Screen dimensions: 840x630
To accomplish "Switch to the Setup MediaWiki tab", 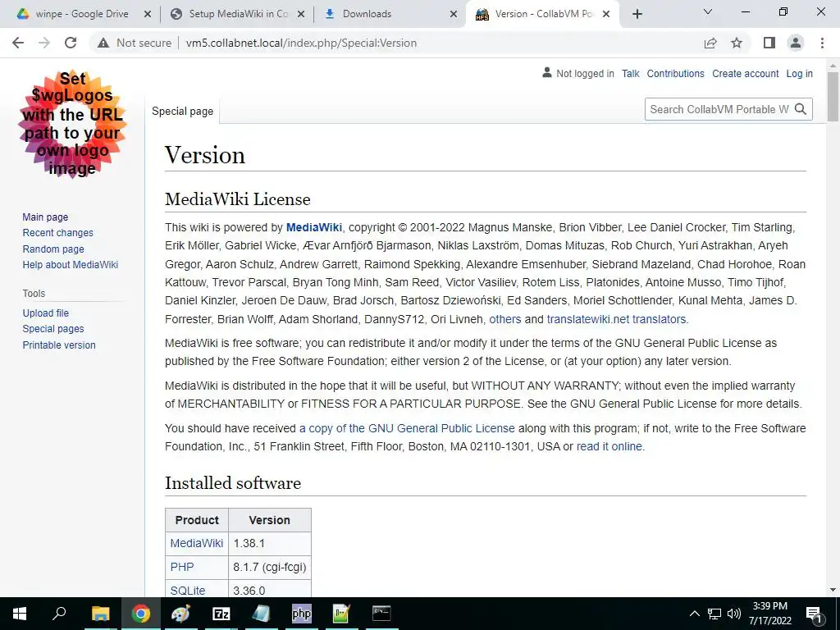I will tap(235, 15).
